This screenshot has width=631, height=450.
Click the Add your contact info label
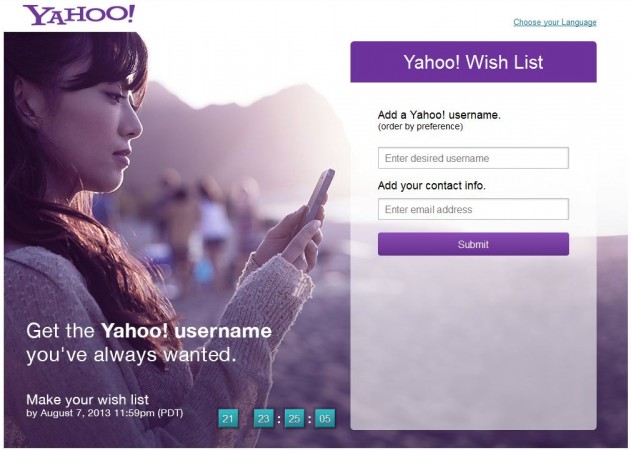[431, 186]
